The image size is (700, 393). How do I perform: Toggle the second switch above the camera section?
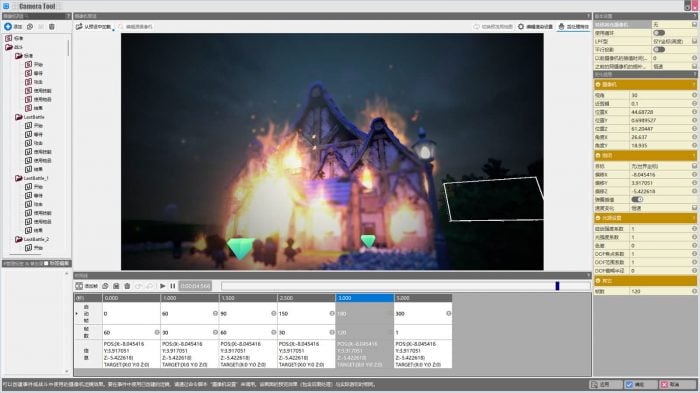(659, 50)
